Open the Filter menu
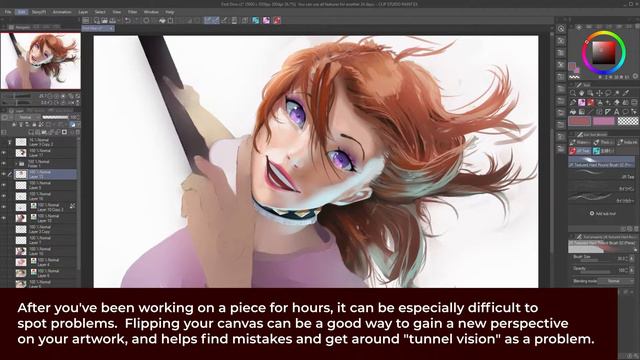Viewport: 640px width, 360px height. (x=133, y=12)
